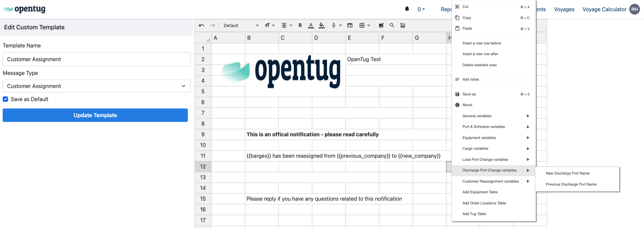Screen dimensions: 644x228
Task: Open the Voyage Calculator link
Action: click(604, 9)
